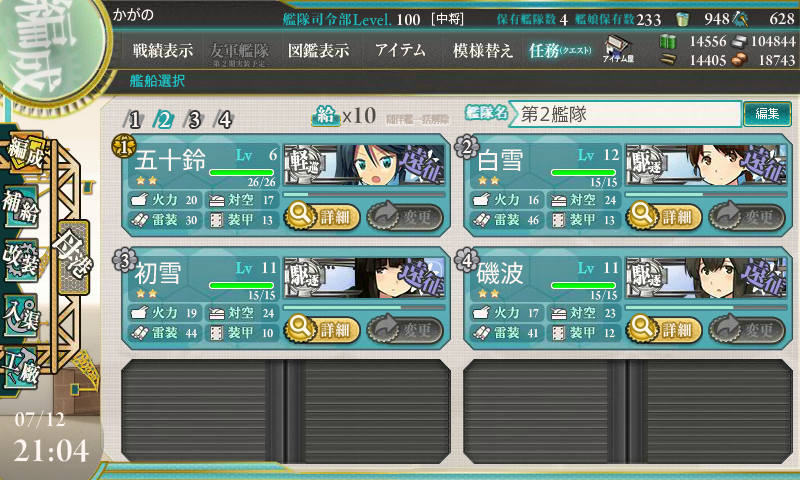The image size is (800, 480).
Task: Click the 編集 fleet name edit button
Action: pyautogui.click(x=767, y=114)
